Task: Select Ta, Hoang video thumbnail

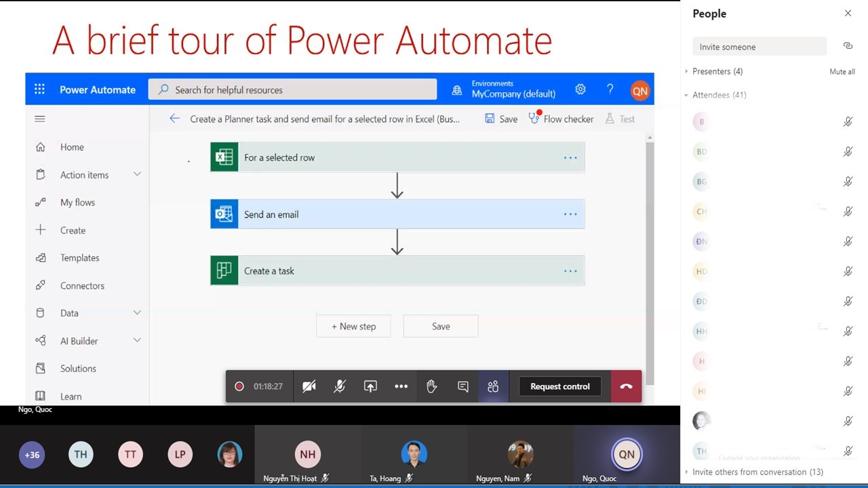Action: pyautogui.click(x=414, y=453)
